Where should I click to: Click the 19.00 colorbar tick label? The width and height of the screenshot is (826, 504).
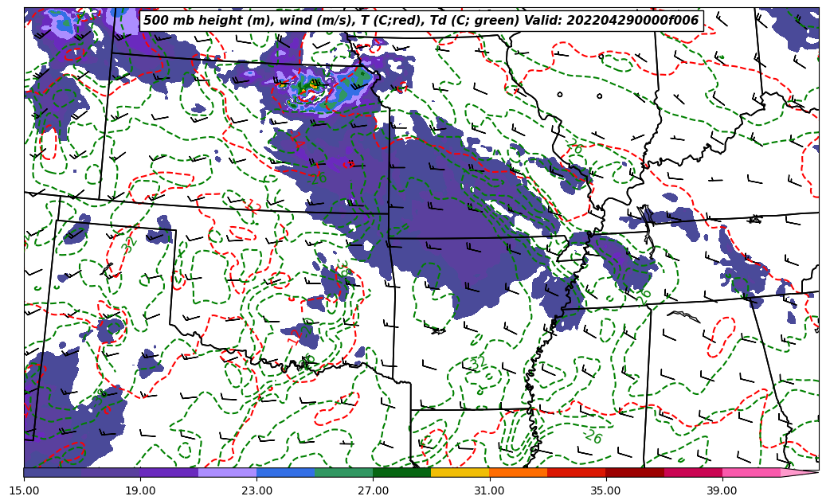140,490
